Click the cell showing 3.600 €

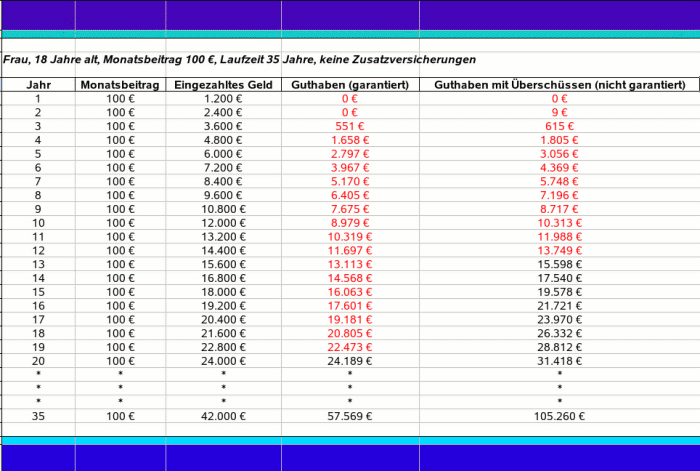[x=223, y=126]
